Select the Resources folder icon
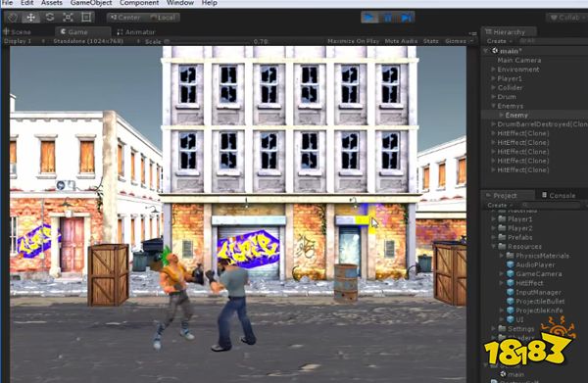 [502, 247]
